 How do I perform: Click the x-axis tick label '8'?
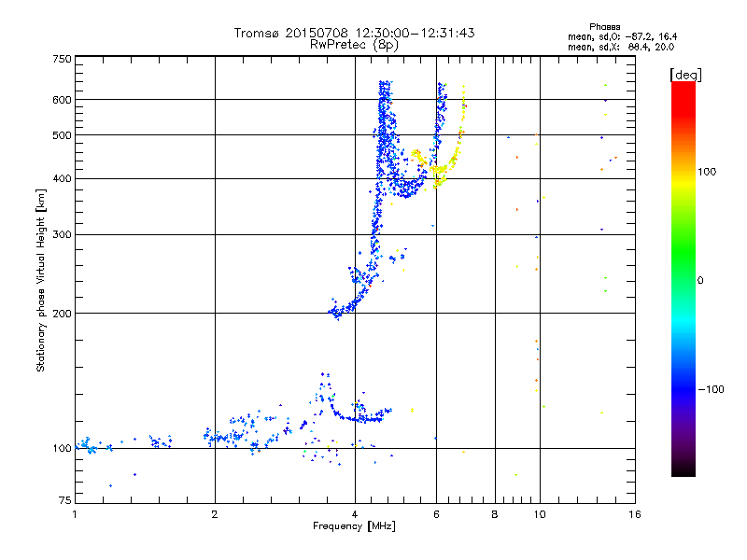pos(495,514)
